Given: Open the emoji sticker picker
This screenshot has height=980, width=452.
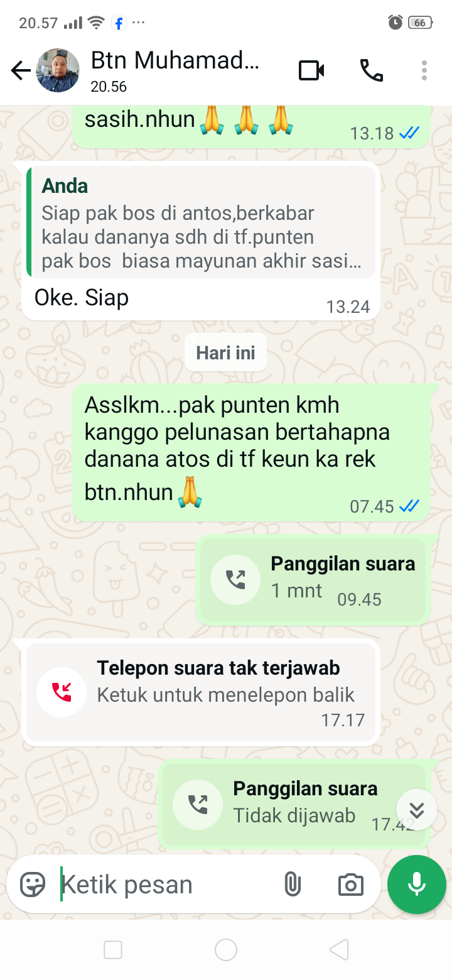Looking at the screenshot, I should pyautogui.click(x=33, y=885).
